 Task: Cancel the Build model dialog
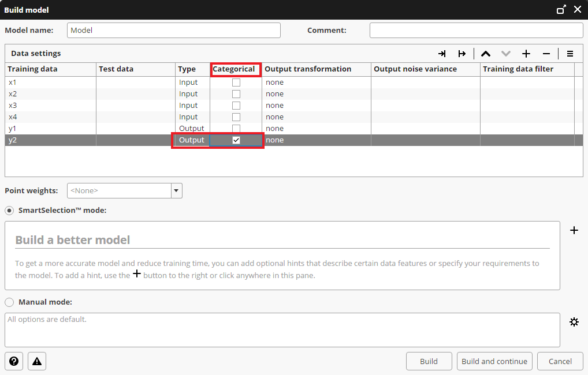click(560, 361)
